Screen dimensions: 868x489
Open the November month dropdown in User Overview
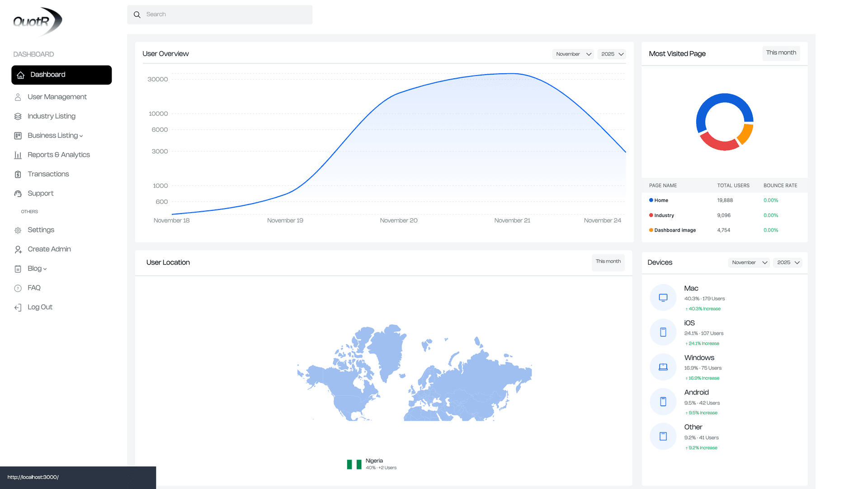click(x=572, y=54)
